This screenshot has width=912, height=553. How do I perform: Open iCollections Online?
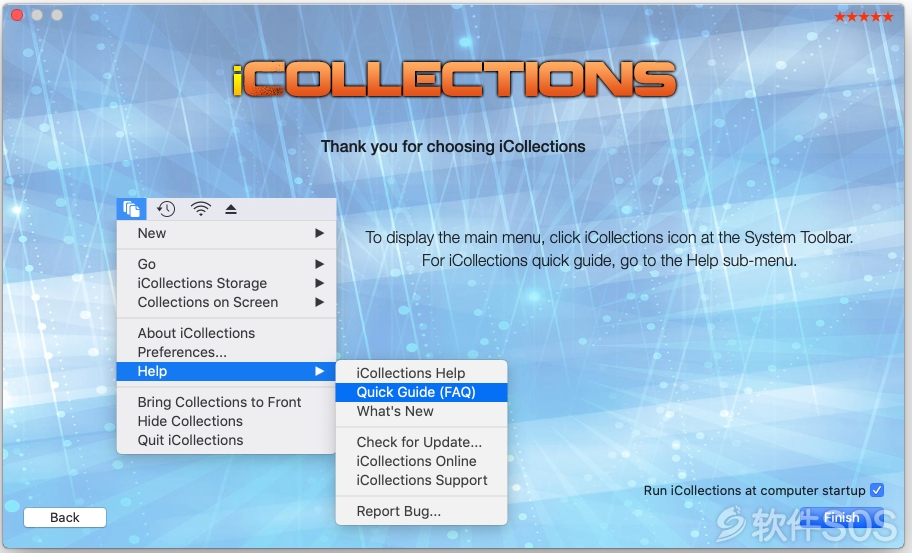click(x=422, y=461)
